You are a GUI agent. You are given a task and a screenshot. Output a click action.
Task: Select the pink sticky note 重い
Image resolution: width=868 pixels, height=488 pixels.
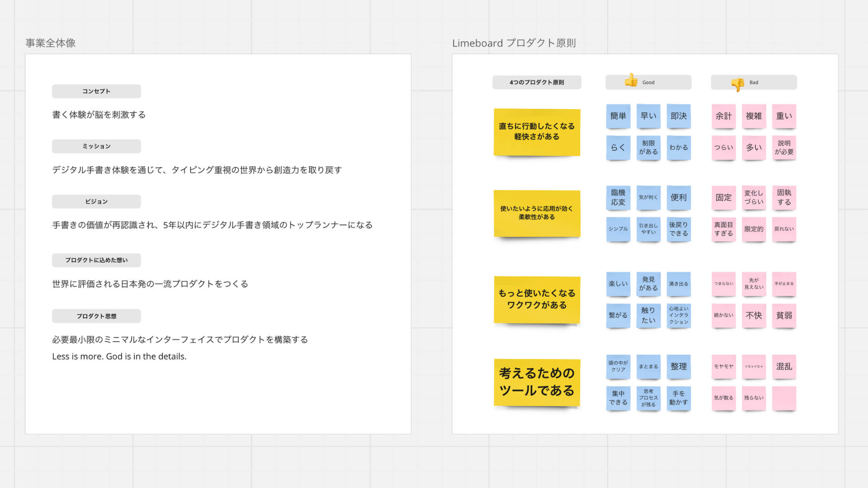784,116
